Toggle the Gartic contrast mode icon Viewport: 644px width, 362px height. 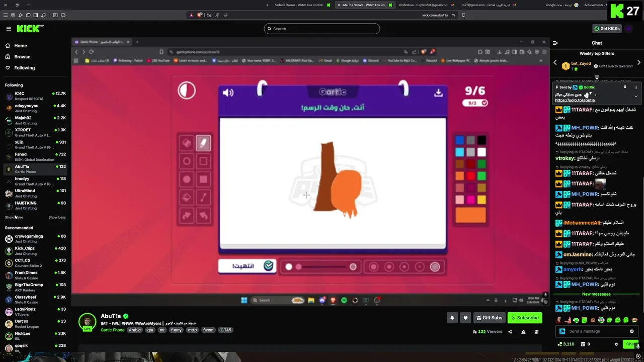187,90
